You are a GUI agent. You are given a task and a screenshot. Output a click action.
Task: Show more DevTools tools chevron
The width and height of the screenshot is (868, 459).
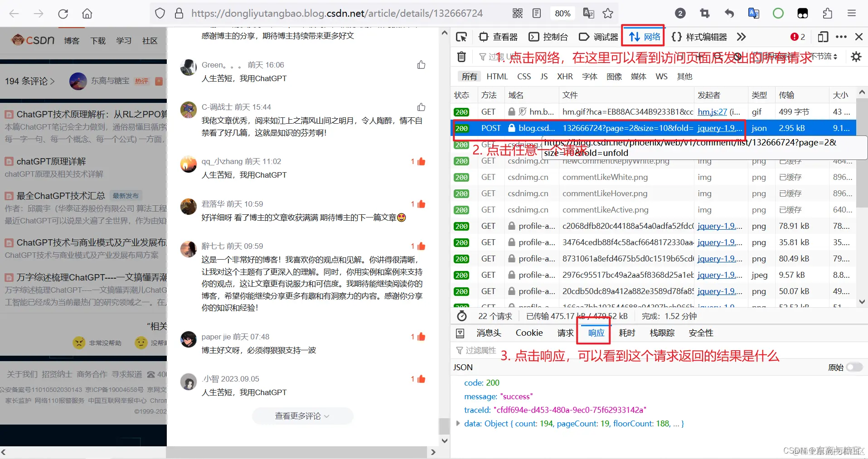741,37
